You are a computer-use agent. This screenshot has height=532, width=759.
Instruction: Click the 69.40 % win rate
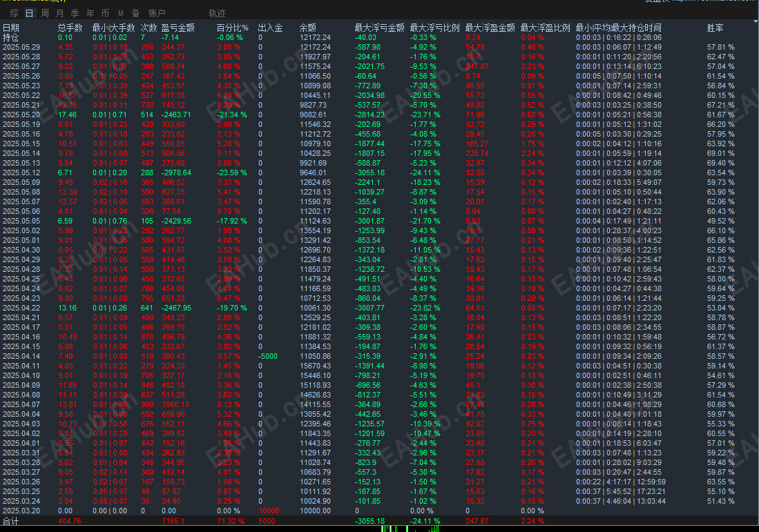(721, 164)
